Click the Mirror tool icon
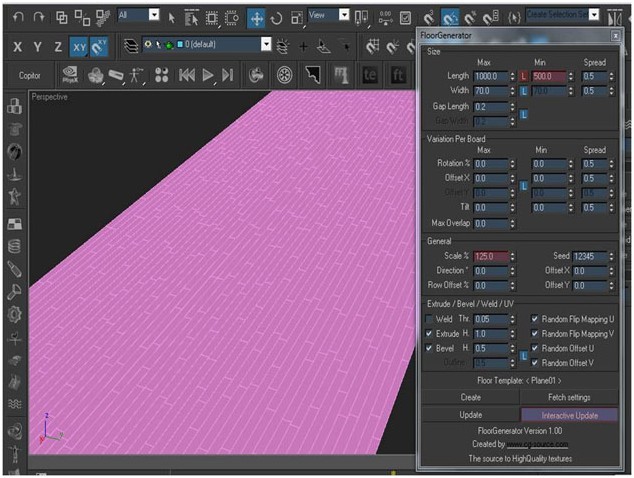 [615, 18]
